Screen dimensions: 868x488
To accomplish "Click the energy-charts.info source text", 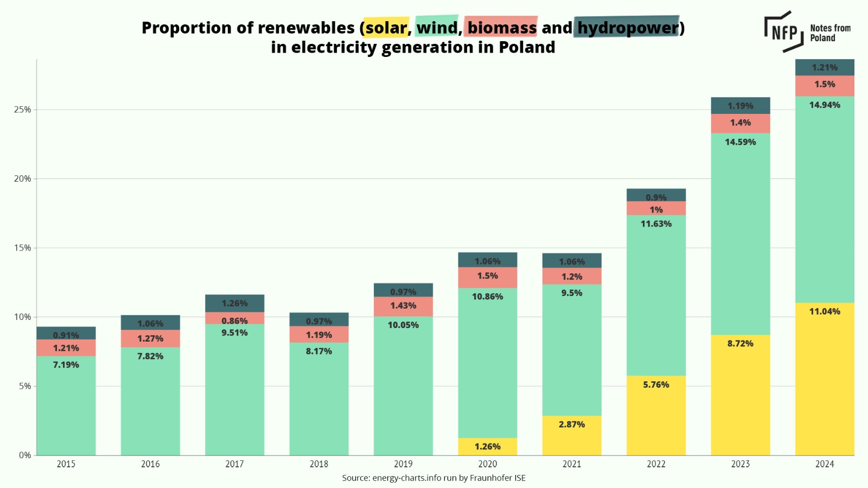I will click(433, 478).
